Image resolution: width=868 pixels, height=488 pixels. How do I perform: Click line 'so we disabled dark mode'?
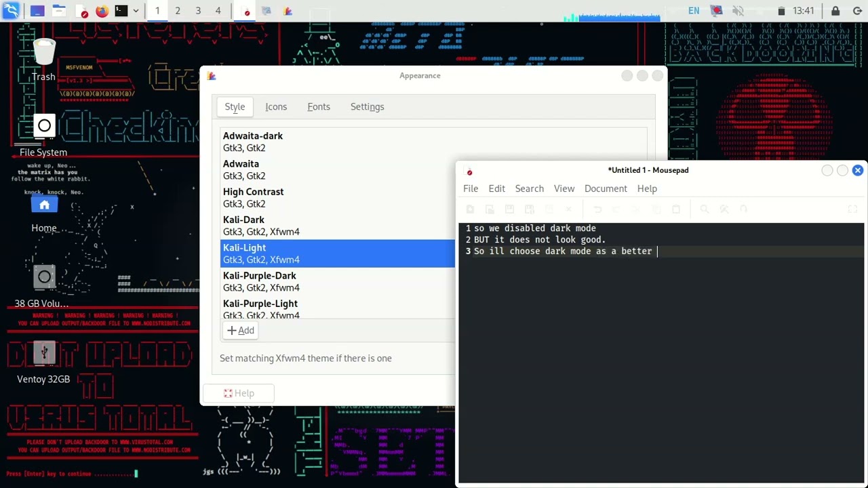[535, 228]
